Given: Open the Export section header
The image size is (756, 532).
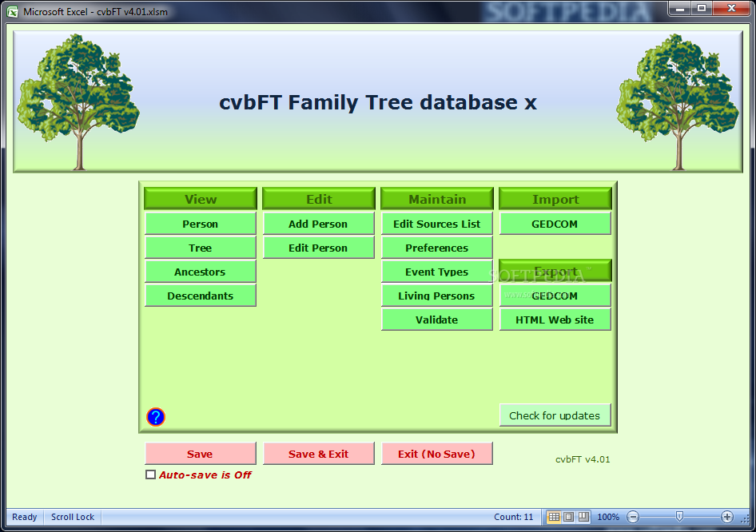Looking at the screenshot, I should click(x=555, y=271).
